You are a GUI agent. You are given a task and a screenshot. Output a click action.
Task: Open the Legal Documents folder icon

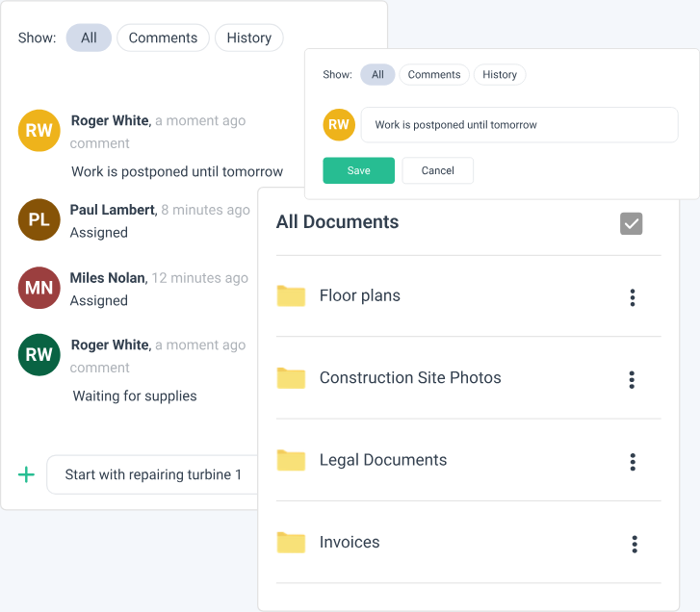click(x=291, y=460)
